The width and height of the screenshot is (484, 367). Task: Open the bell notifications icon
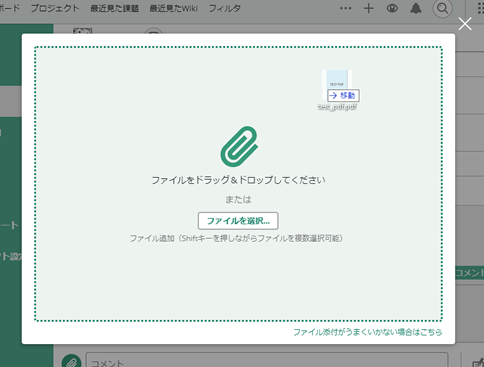tap(416, 8)
